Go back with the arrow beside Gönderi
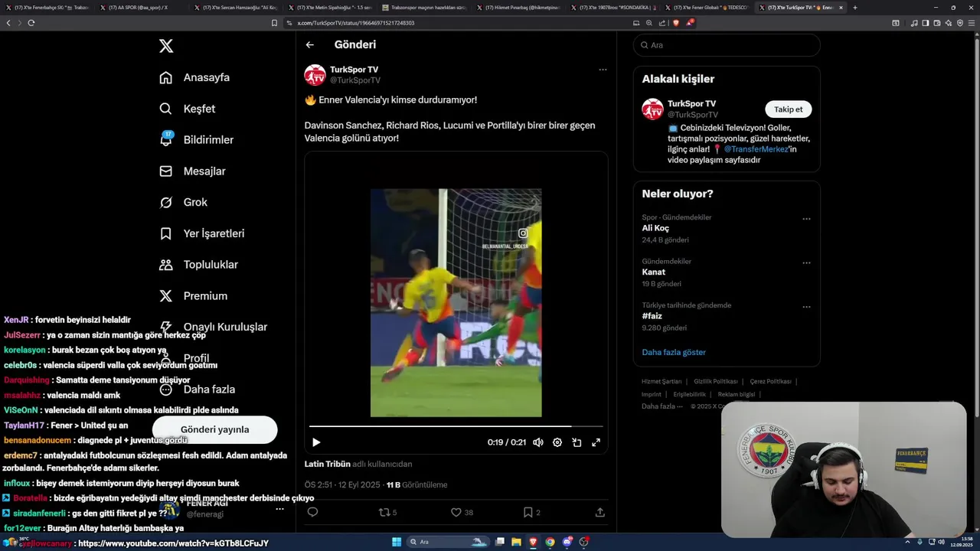The width and height of the screenshot is (980, 551). click(x=310, y=45)
